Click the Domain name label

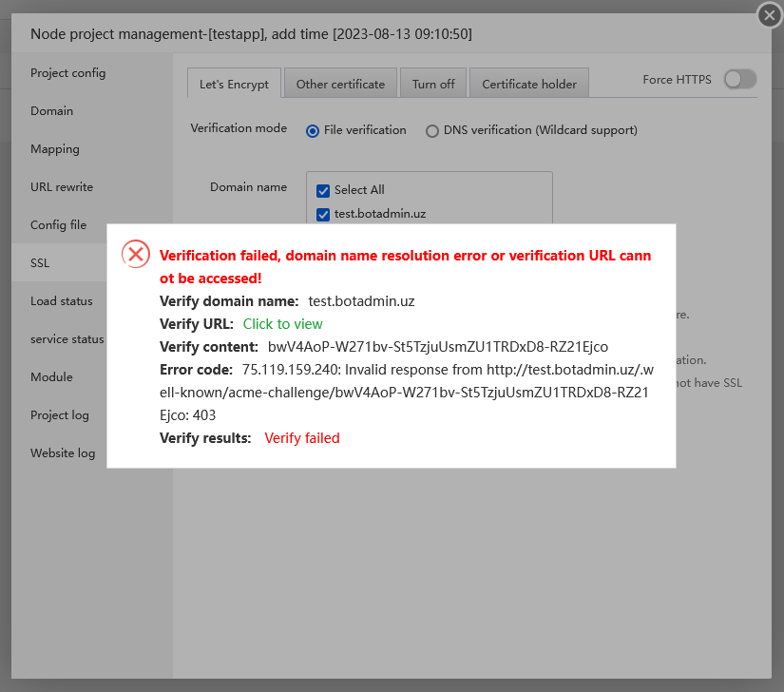pos(248,187)
